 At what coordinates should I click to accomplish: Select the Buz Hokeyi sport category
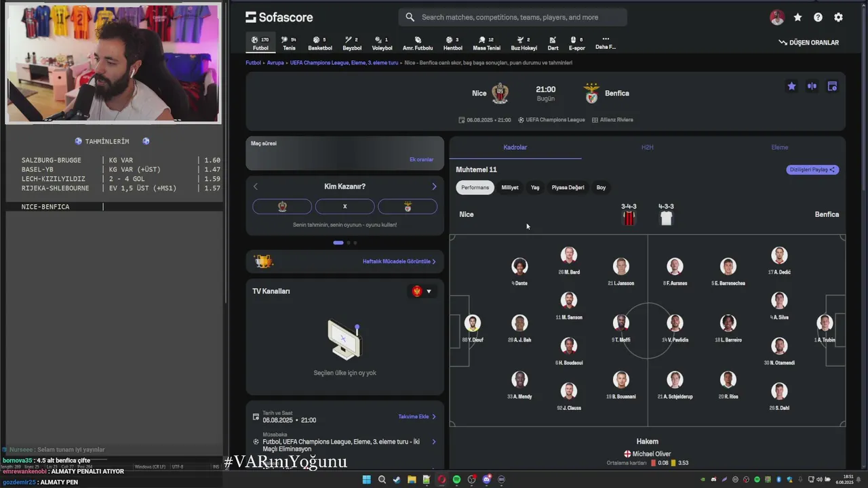[x=524, y=43]
